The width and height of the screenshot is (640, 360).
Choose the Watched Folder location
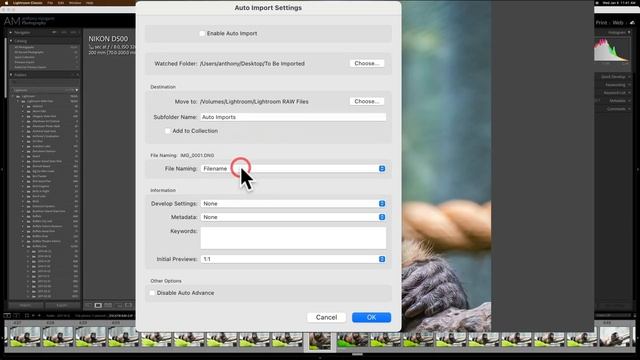tap(367, 63)
